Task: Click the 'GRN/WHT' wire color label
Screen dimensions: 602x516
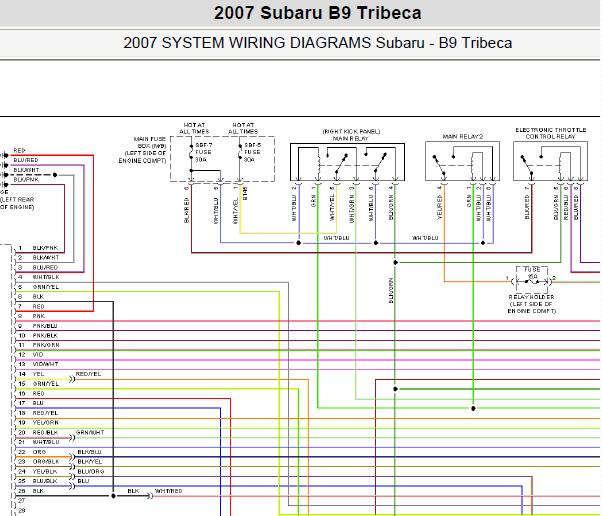Action: tap(90, 432)
